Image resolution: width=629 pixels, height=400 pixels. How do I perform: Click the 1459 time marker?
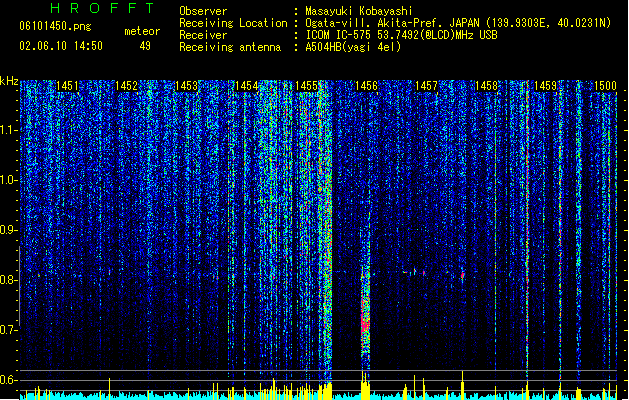(x=546, y=86)
